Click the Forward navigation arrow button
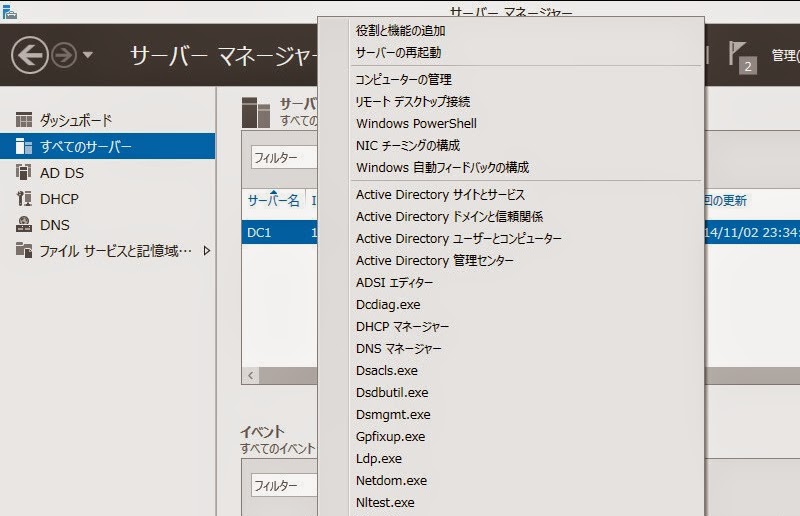Viewport: 800px width, 516px height. pyautogui.click(x=64, y=55)
